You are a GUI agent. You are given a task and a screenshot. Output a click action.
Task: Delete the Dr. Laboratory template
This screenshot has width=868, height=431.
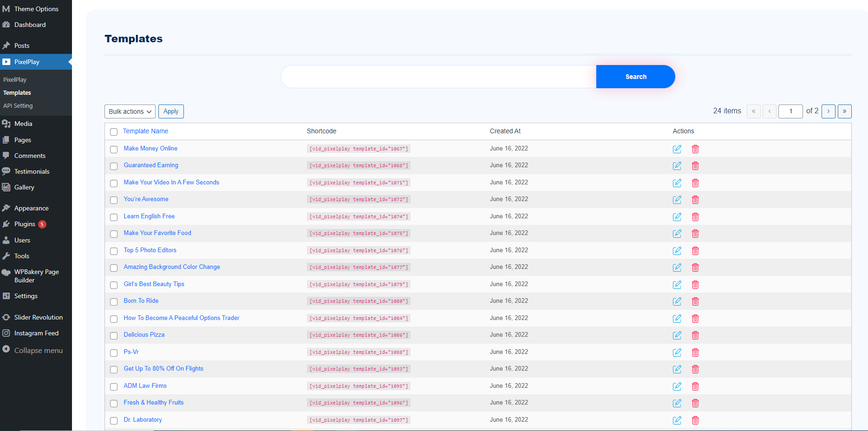(695, 420)
